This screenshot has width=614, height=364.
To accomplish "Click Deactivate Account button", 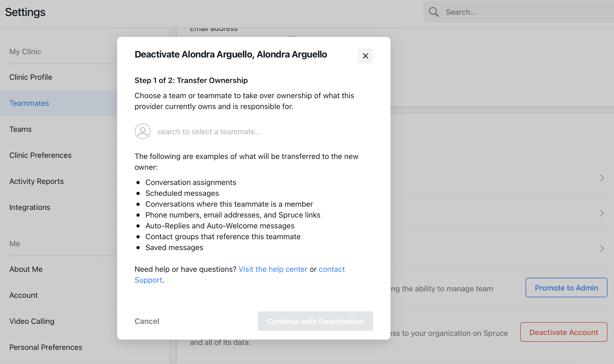I will coord(564,332).
